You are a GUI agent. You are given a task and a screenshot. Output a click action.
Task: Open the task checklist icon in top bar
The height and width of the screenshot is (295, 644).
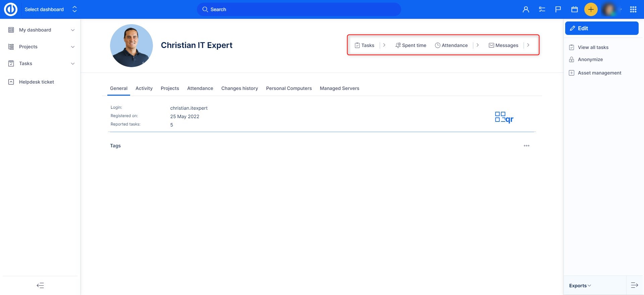542,9
